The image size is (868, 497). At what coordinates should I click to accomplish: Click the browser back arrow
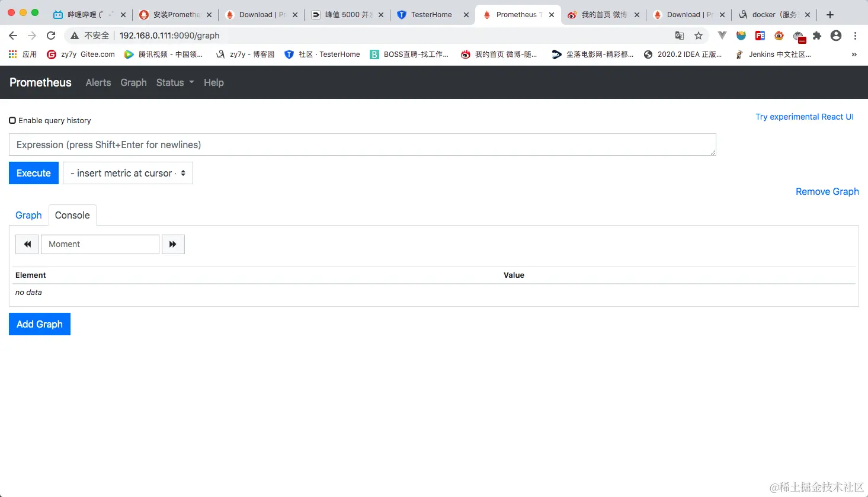coord(13,36)
